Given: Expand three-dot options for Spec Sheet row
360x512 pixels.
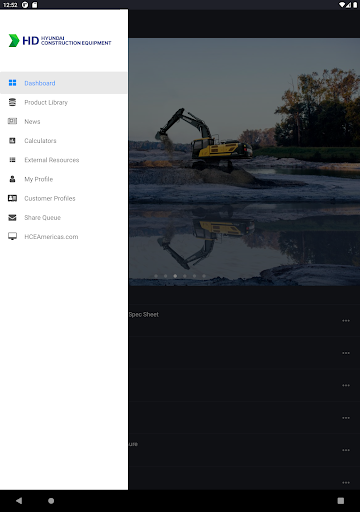Looking at the screenshot, I should click(346, 321).
